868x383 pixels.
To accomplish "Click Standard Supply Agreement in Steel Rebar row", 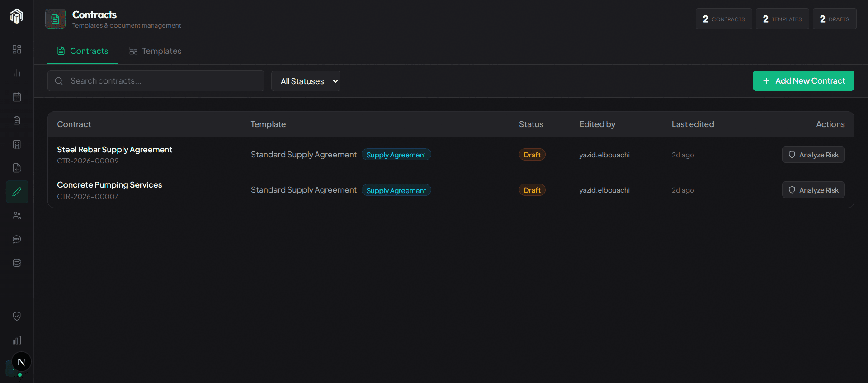I will click(x=304, y=155).
